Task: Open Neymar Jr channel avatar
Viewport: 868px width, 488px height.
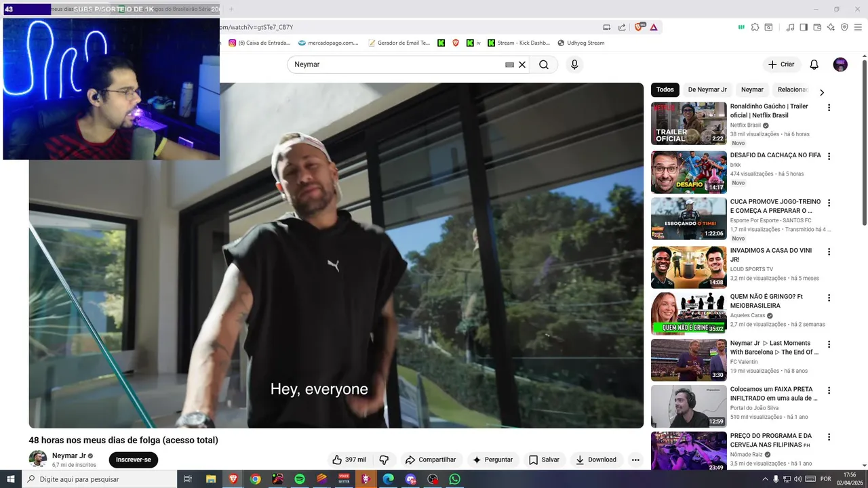Action: point(38,459)
